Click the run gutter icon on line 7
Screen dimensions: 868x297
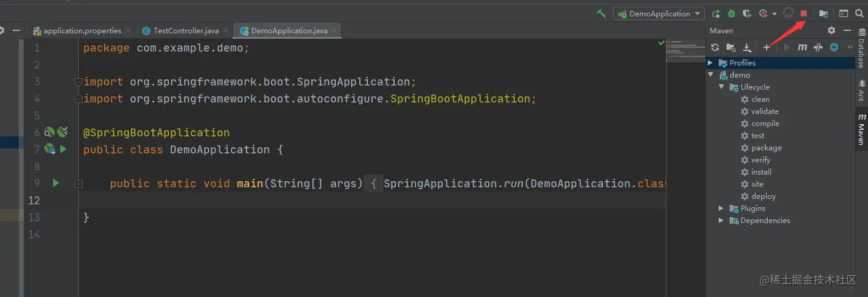63,149
